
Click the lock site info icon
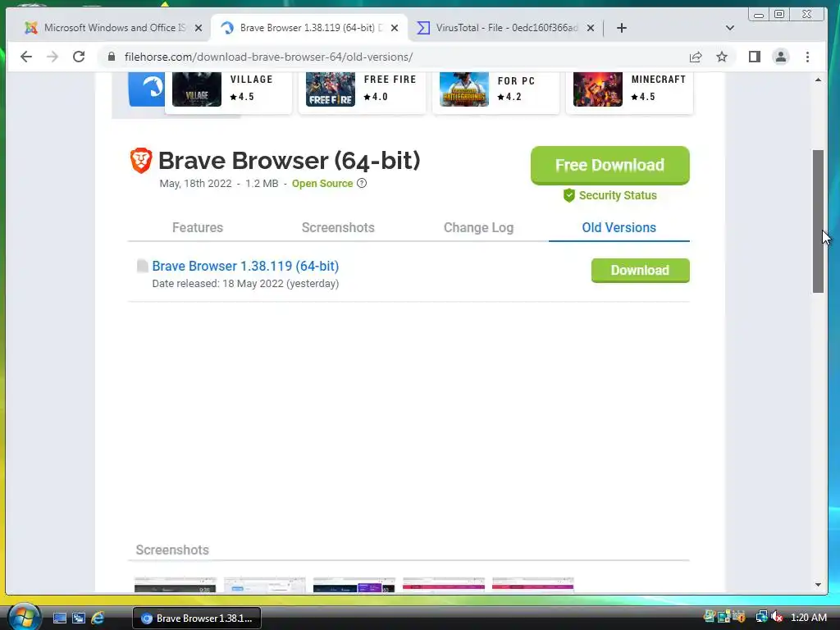(112, 57)
